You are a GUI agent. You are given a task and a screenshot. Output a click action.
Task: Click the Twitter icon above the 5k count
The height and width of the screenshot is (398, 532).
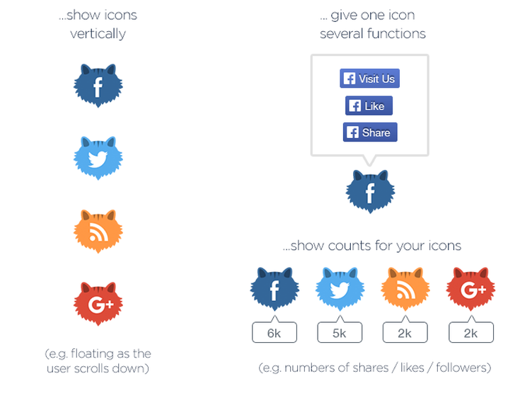[340, 289]
